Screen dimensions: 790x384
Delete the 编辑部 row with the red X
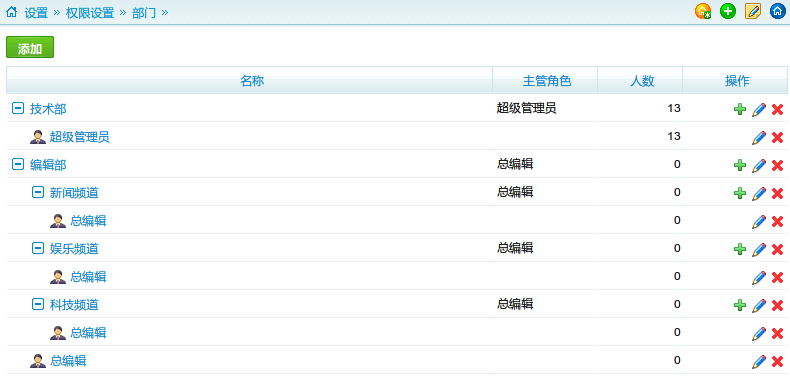click(x=777, y=165)
